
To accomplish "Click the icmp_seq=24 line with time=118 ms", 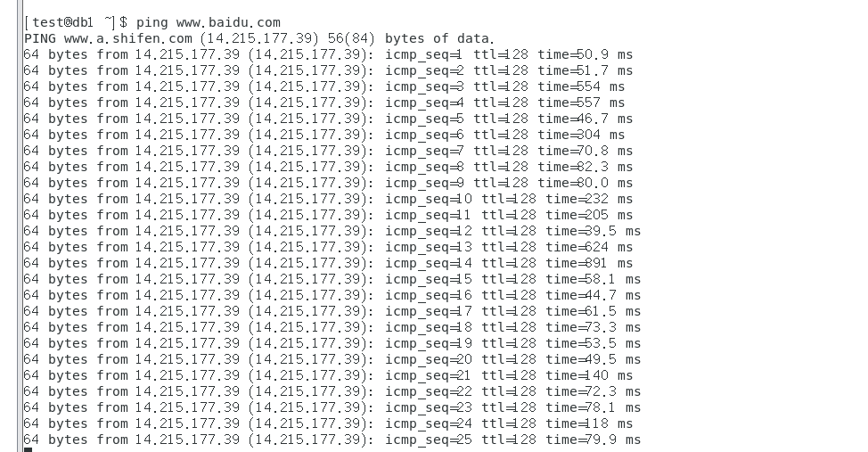I will coord(328,424).
